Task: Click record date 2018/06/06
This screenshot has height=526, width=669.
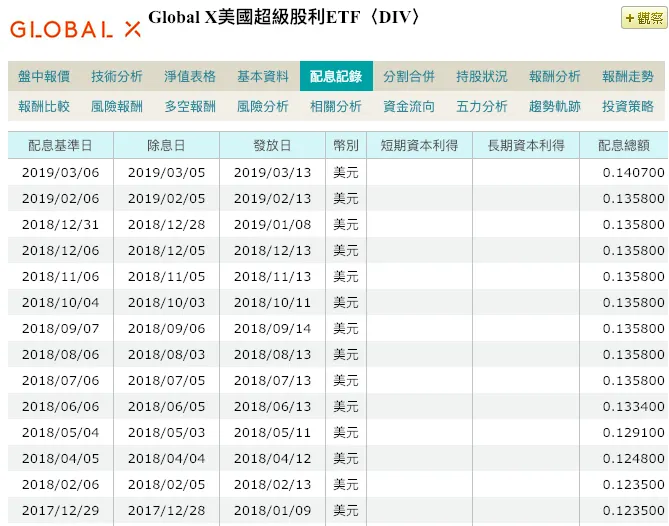Action: [x=61, y=407]
